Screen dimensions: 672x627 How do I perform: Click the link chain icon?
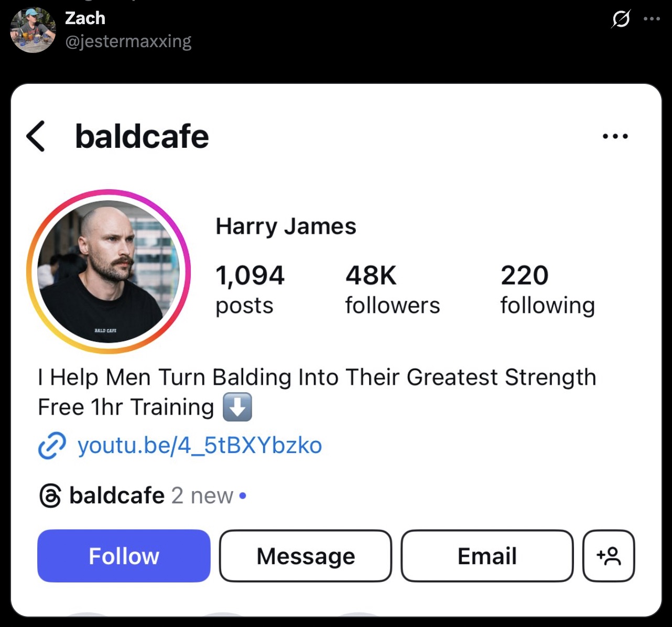coord(52,446)
